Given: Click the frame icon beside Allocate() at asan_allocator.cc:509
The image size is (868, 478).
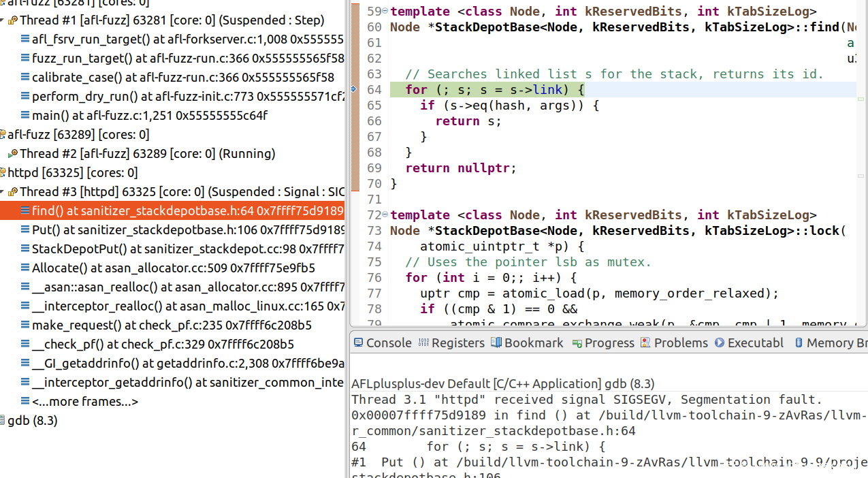Looking at the screenshot, I should (x=25, y=268).
